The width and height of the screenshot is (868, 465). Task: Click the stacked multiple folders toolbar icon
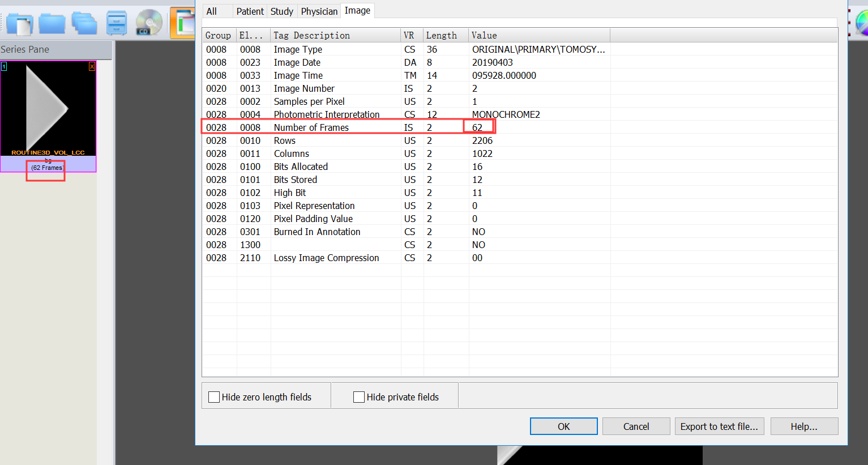click(84, 23)
